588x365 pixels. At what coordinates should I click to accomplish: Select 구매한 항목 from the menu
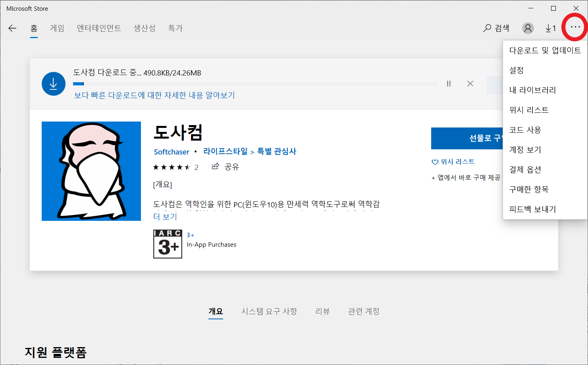[x=545, y=189]
